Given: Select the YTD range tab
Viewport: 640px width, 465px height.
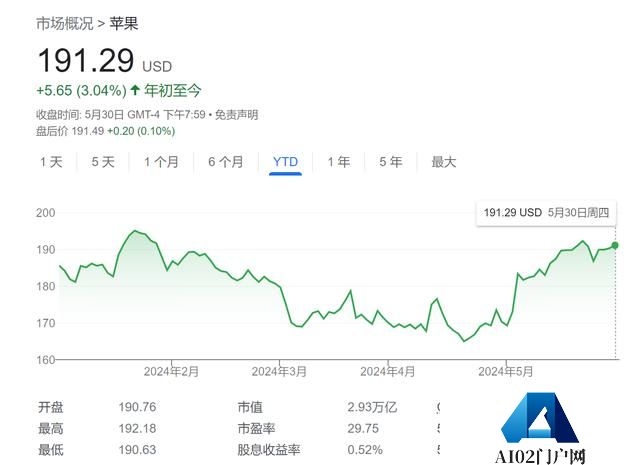Looking at the screenshot, I should (x=285, y=162).
